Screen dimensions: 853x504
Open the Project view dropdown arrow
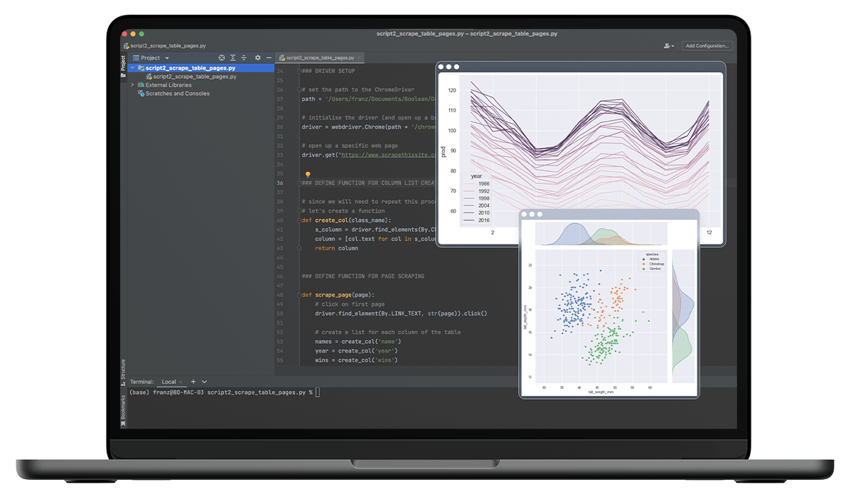point(168,58)
